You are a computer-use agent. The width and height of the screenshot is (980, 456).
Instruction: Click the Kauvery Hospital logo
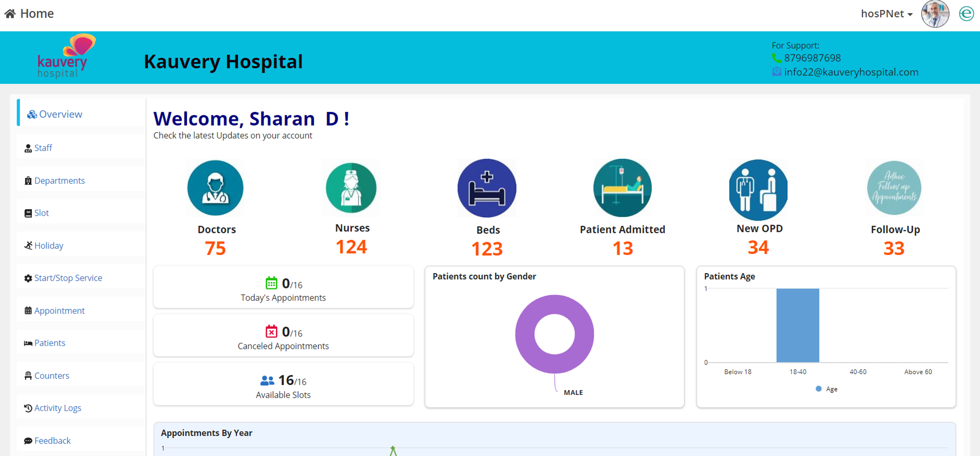tap(66, 56)
